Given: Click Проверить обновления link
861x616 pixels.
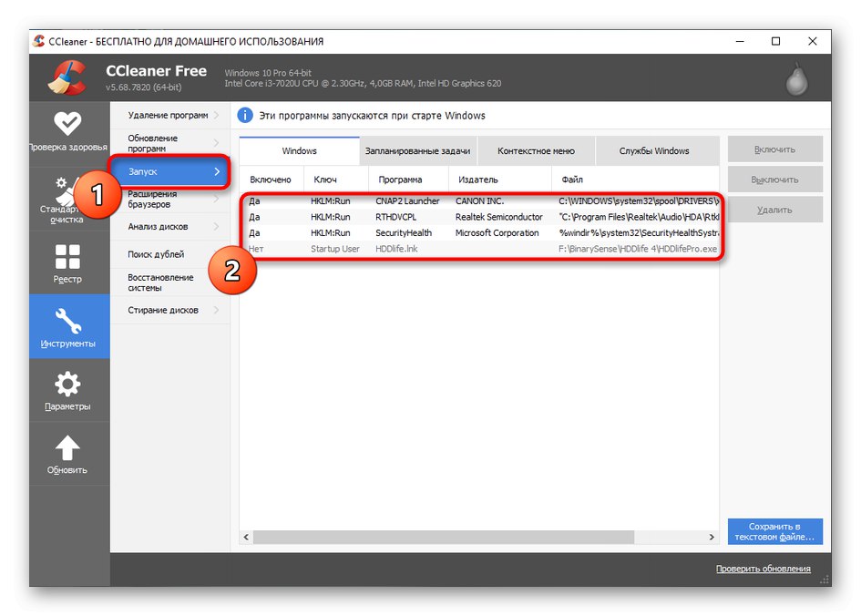Looking at the screenshot, I should [763, 569].
